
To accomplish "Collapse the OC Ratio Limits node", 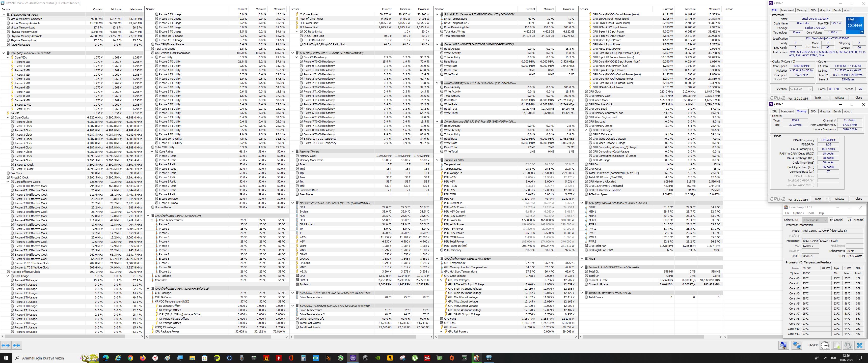I will pos(296,32).
